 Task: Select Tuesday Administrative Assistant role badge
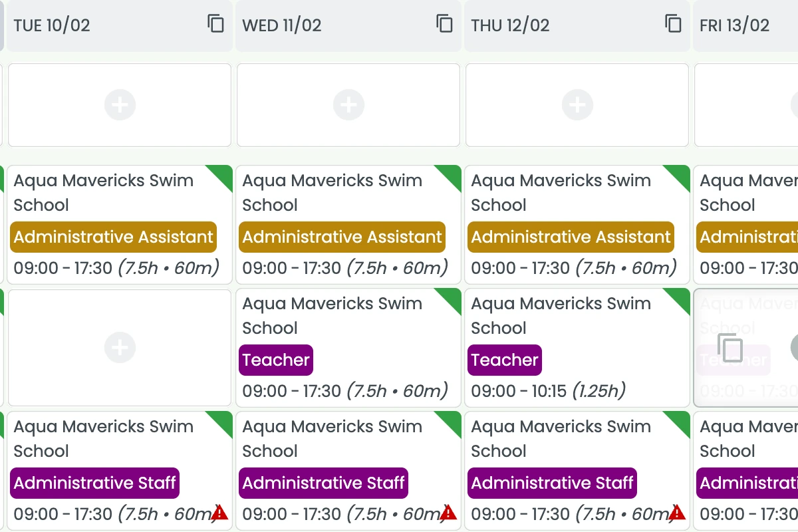pos(113,237)
